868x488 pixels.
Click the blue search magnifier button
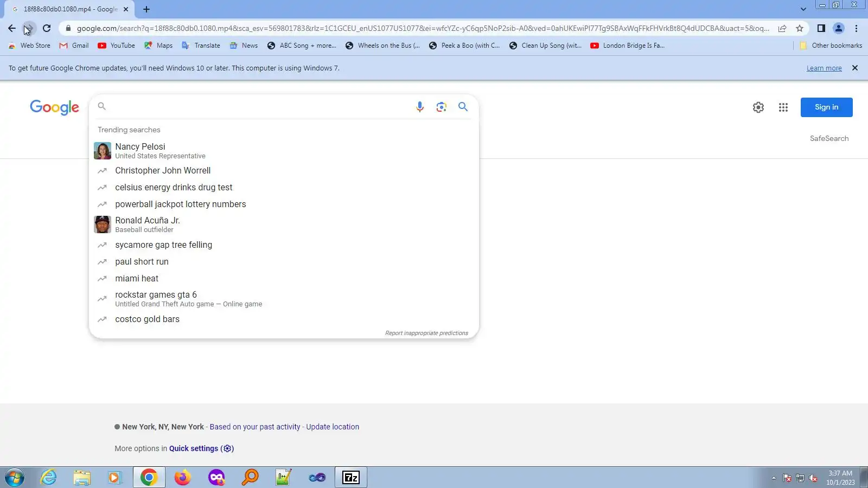(463, 107)
